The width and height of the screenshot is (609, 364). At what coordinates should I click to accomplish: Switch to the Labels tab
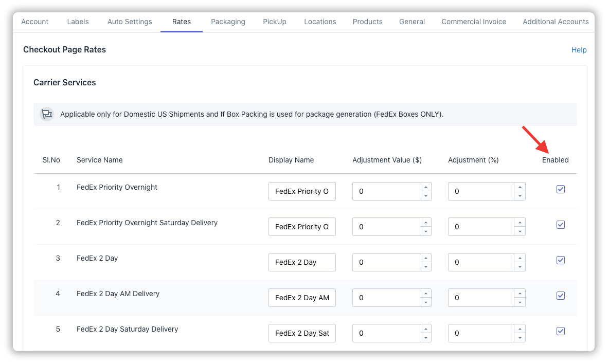click(78, 22)
